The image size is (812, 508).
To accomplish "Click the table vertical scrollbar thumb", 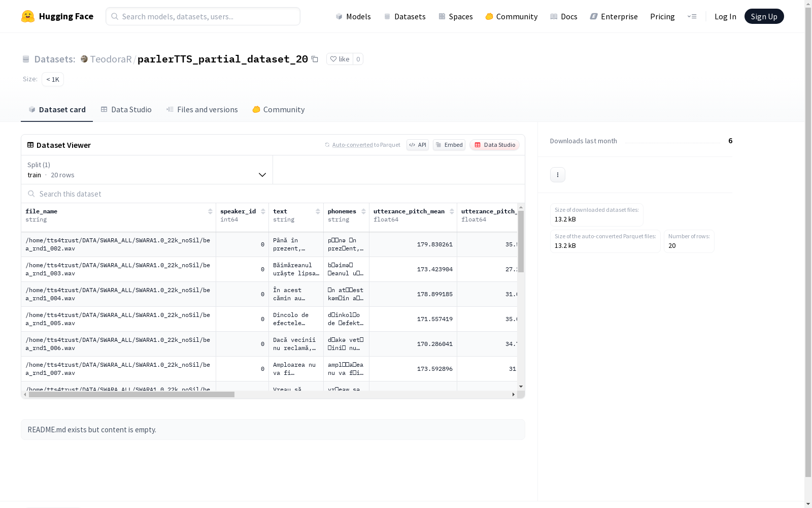I will tap(521, 242).
